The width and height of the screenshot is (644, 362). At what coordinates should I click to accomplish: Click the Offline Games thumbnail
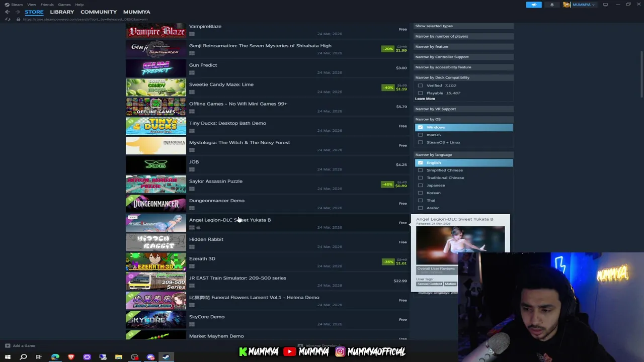pos(155,107)
